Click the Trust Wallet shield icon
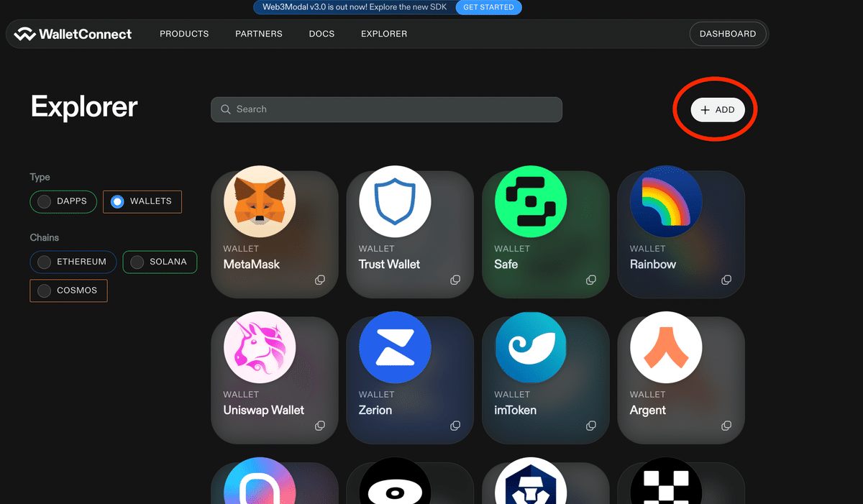863x504 pixels. pyautogui.click(x=396, y=201)
